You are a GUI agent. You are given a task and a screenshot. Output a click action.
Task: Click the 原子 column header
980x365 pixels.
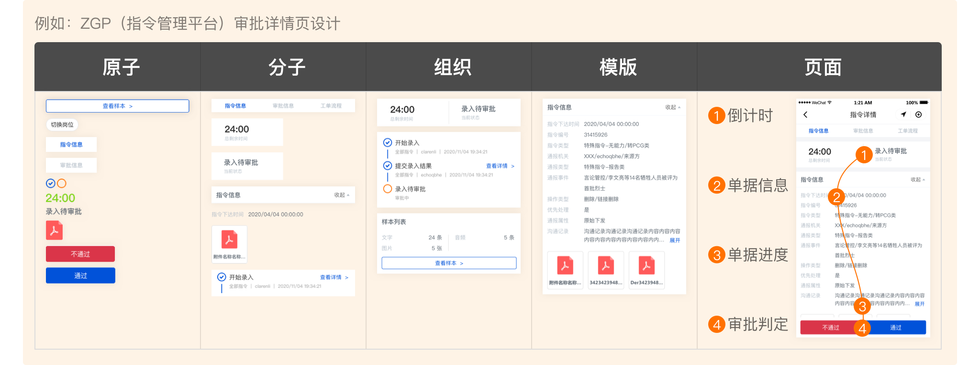coord(121,67)
